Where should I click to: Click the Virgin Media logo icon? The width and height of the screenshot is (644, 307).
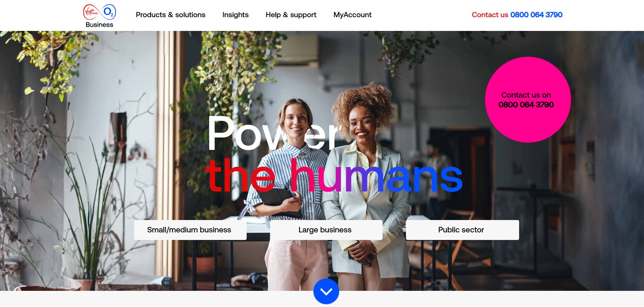coord(91,12)
